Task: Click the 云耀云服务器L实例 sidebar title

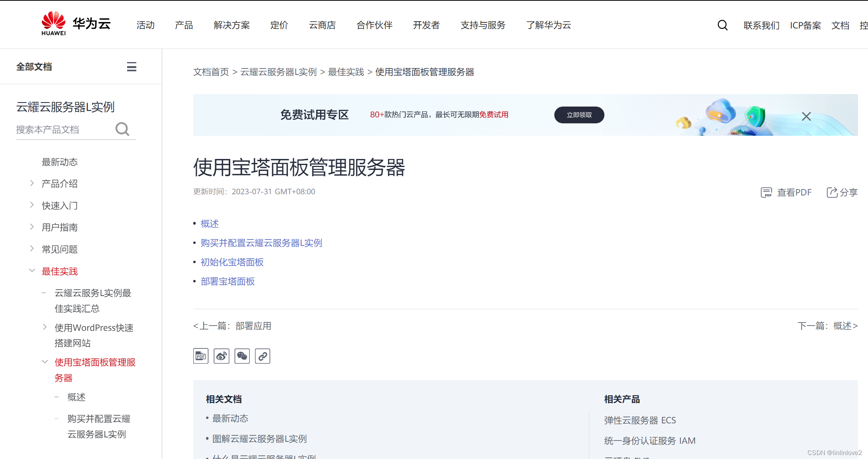Action: pyautogui.click(x=65, y=107)
